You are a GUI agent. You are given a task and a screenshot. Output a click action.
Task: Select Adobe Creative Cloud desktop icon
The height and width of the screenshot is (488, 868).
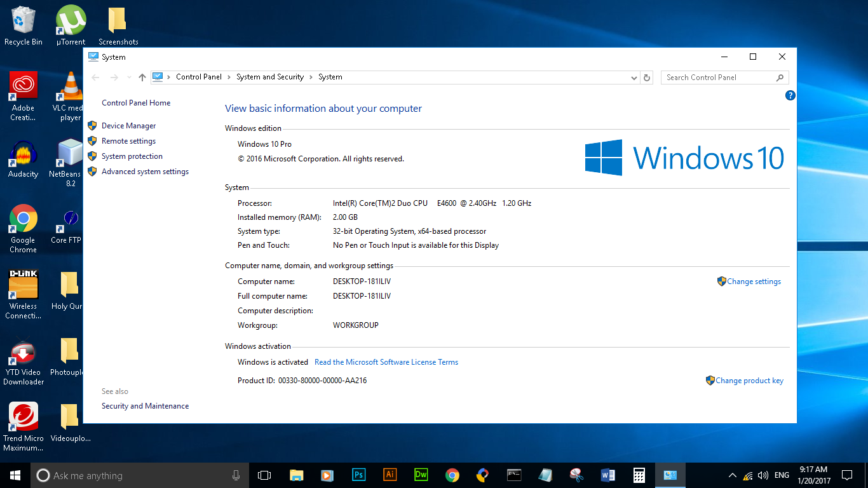(x=24, y=96)
